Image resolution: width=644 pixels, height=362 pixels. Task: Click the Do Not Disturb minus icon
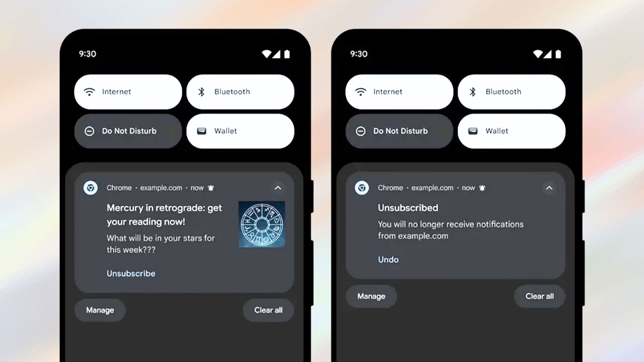(89, 131)
